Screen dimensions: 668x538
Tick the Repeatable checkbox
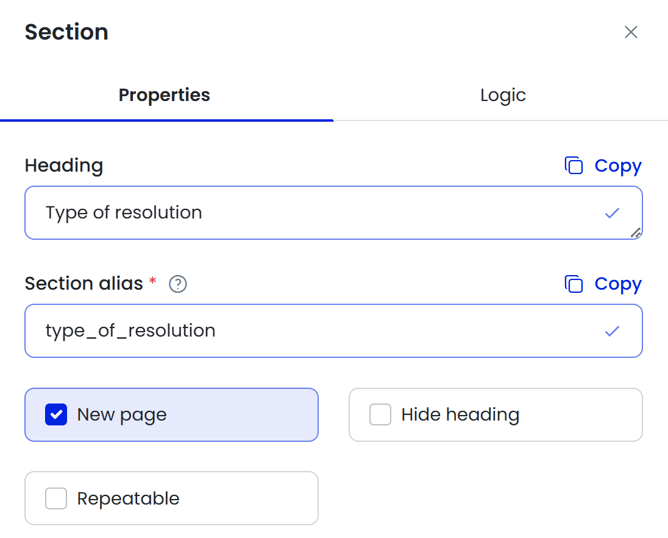56,498
